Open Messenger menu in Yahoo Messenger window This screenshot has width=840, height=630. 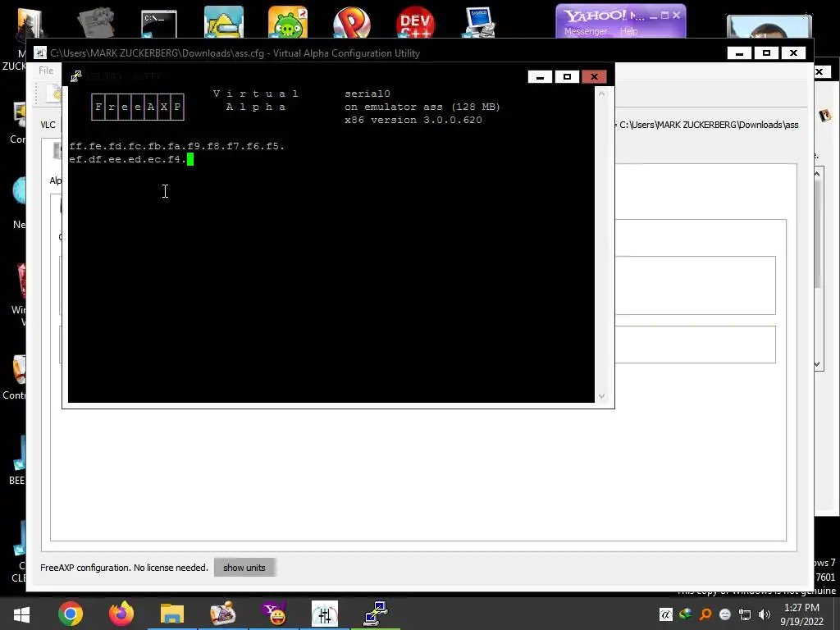click(586, 31)
